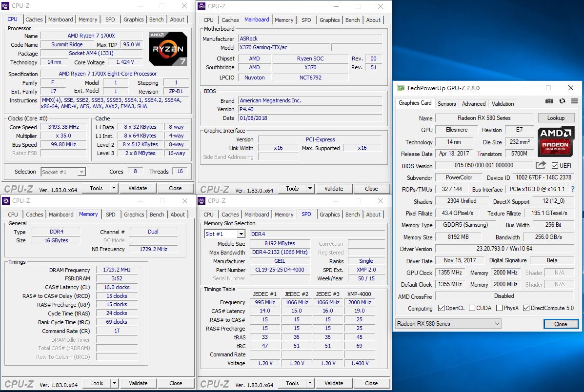Expand Tools arrow in Mainboard window

point(310,188)
